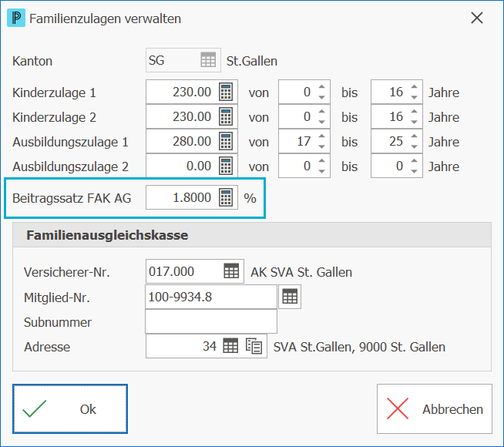The width and height of the screenshot is (504, 447).
Task: Increase Ausbildungszulage 2 'bis' age
Action: [x=415, y=161]
